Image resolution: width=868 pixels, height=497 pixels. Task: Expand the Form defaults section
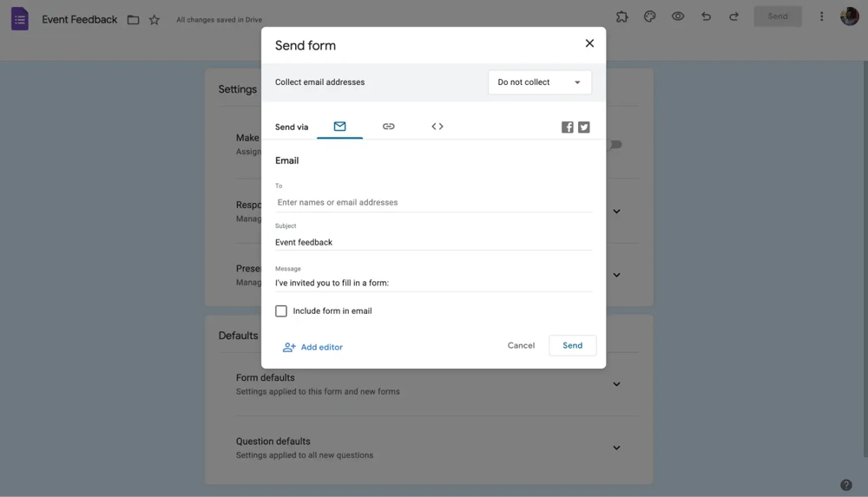(616, 384)
